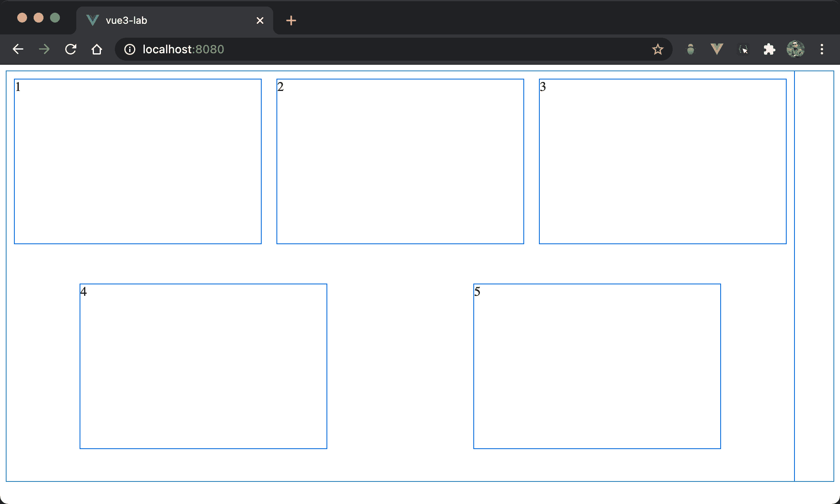
Task: Open the Vue devtools extension icon
Action: 717,50
